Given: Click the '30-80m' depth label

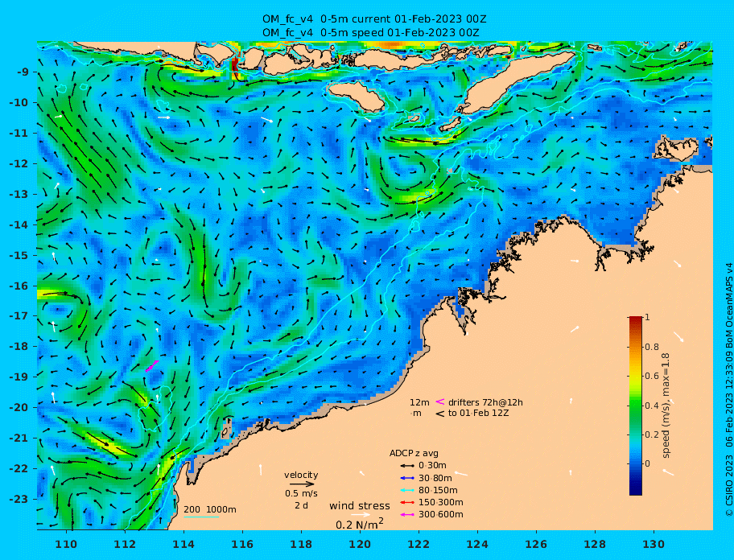Looking at the screenshot, I should [435, 478].
